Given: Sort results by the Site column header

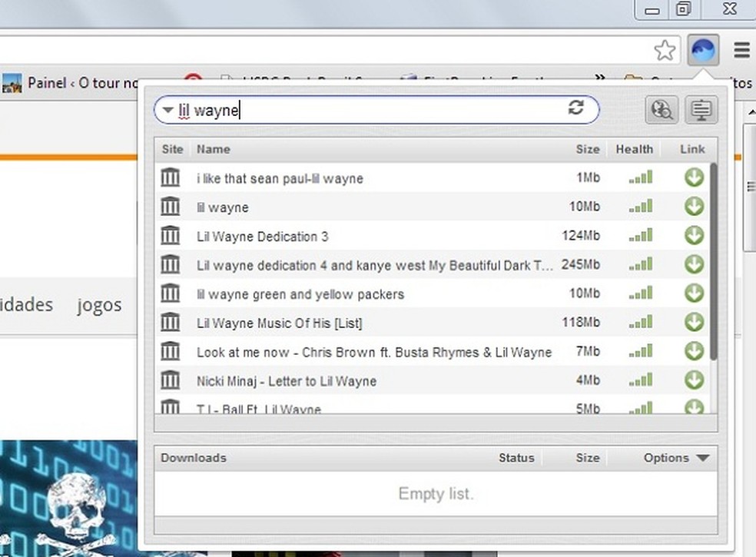Looking at the screenshot, I should click(172, 150).
